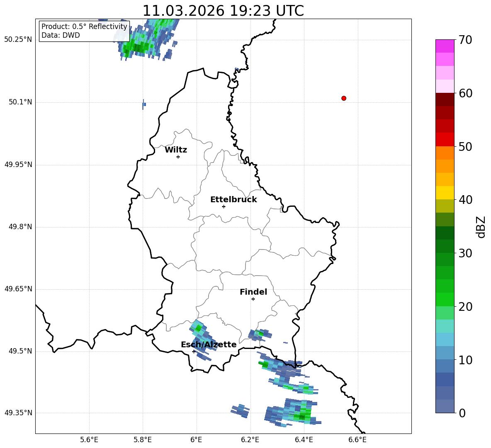Screen dimensions: 491x448
Task: Click the 50 value on colorbar
Action: coord(465,146)
